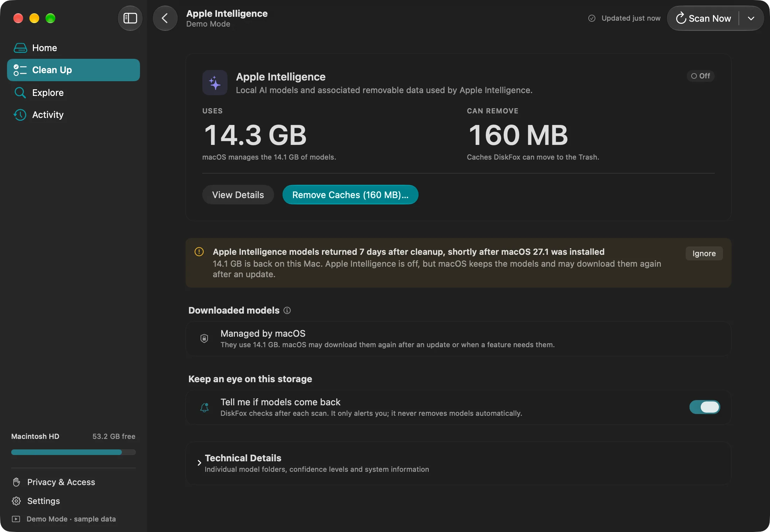Open the Downloaded models info icon

[x=287, y=310]
